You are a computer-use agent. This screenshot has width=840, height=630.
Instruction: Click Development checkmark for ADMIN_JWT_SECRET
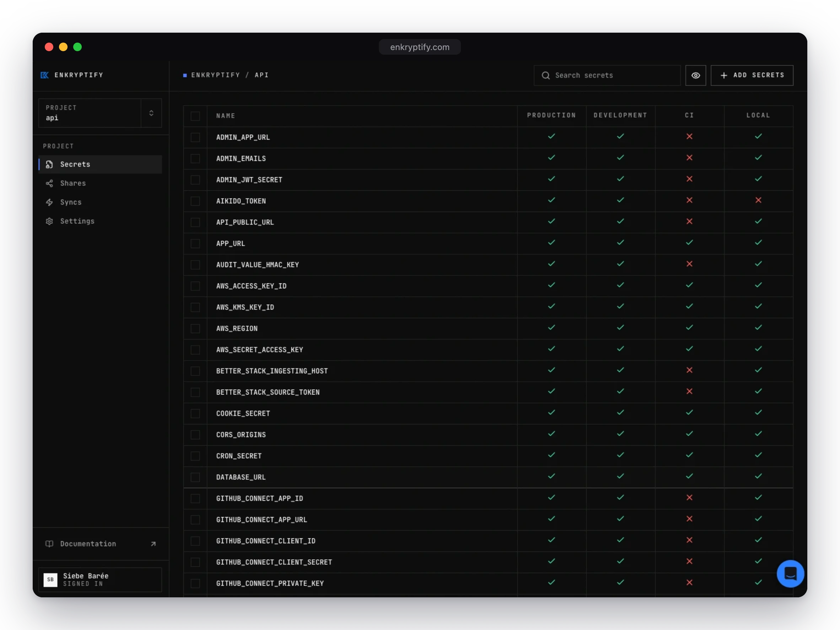click(x=620, y=178)
